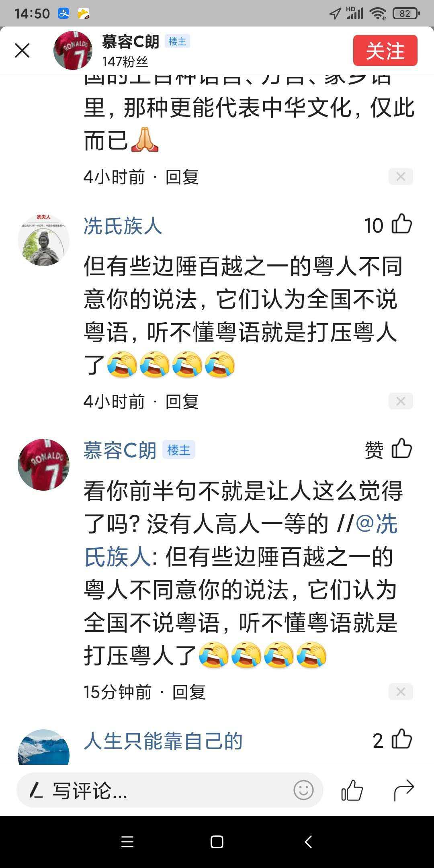This screenshot has width=434, height=868.
Task: Tap the 关注 follow button
Action: (x=385, y=51)
